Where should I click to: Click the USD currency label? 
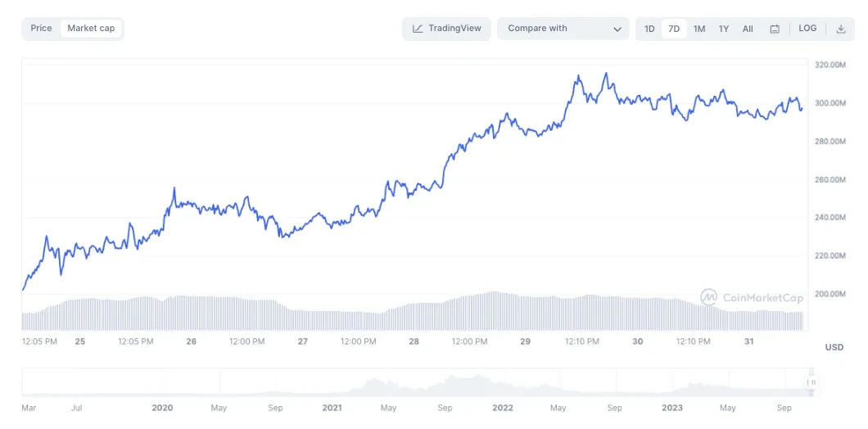coord(834,347)
